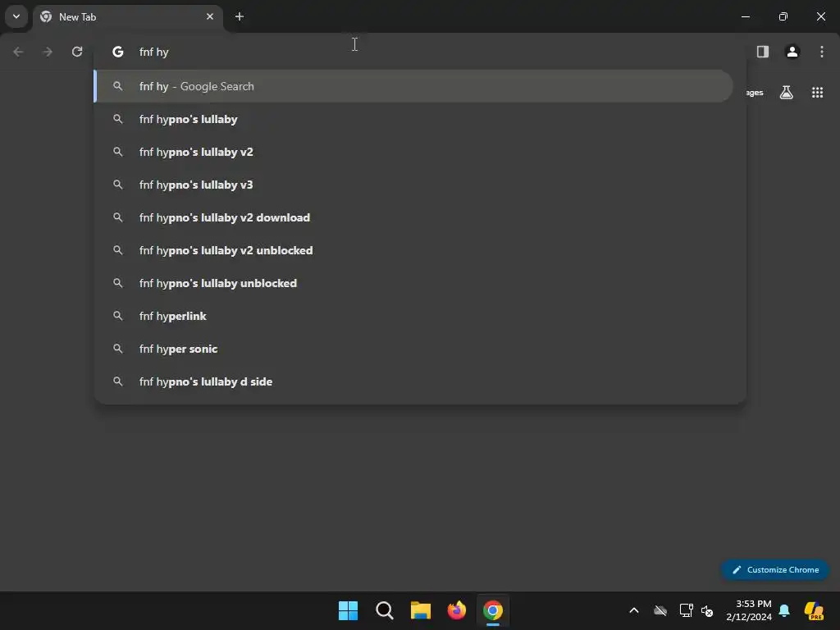Open Copilot preview icon in taskbar
Viewport: 840px width, 630px height.
[815, 610]
